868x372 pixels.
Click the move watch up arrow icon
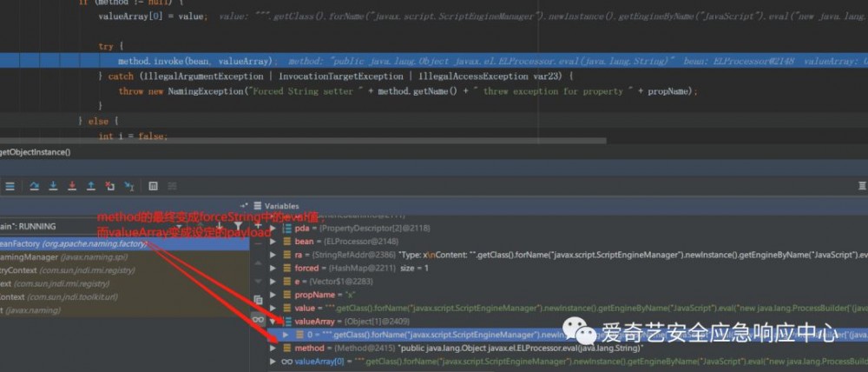[x=258, y=262]
